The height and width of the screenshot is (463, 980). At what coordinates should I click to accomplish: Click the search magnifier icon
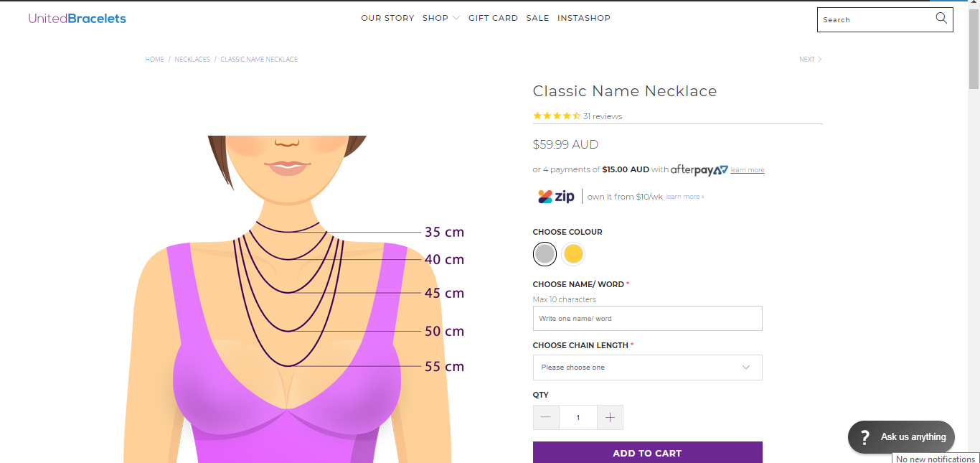pyautogui.click(x=941, y=19)
